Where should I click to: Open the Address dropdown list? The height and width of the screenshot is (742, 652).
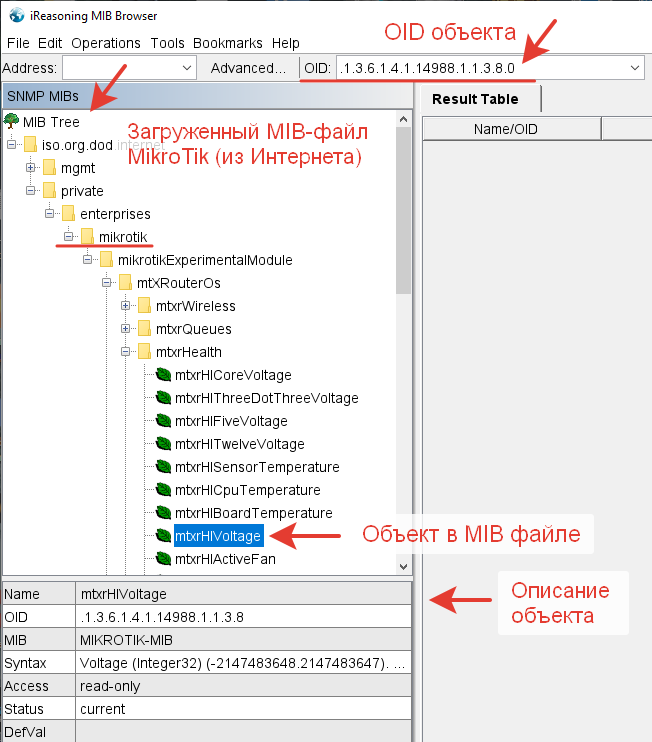187,68
